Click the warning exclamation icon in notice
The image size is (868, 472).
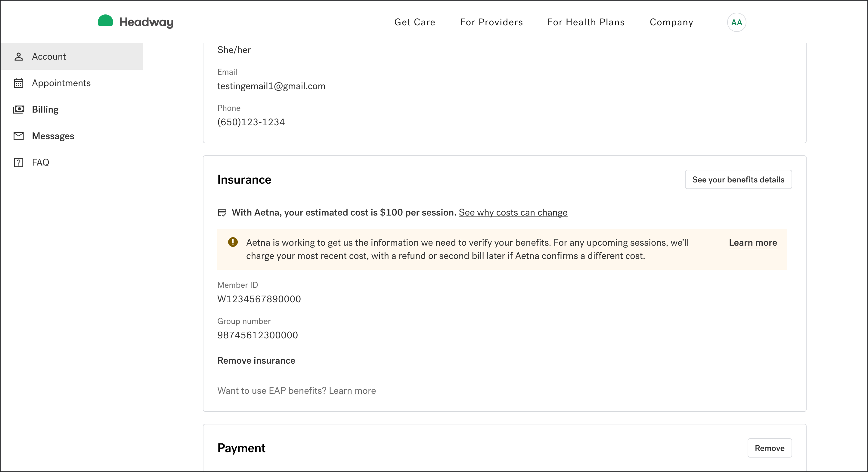tap(233, 242)
